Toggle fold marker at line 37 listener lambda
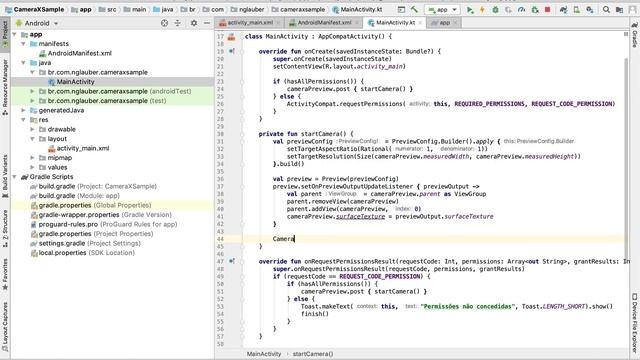Image resolution: width=640 pixels, height=360 pixels. 242,187
